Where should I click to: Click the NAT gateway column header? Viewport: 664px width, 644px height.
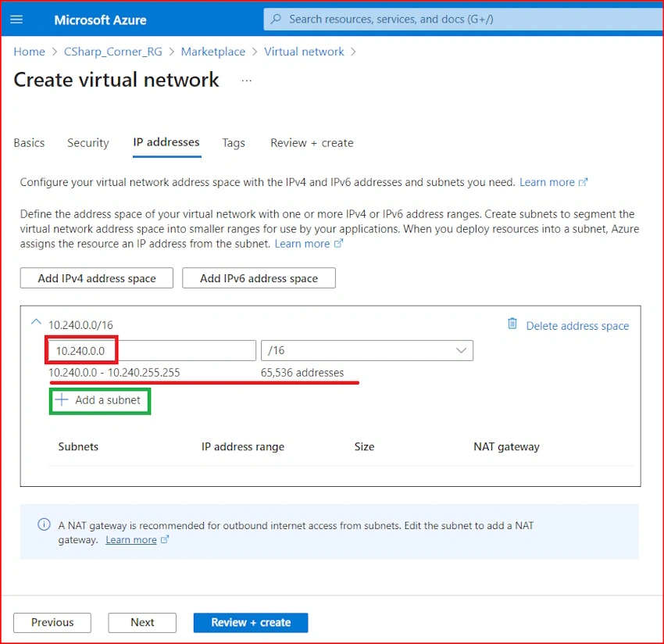506,446
